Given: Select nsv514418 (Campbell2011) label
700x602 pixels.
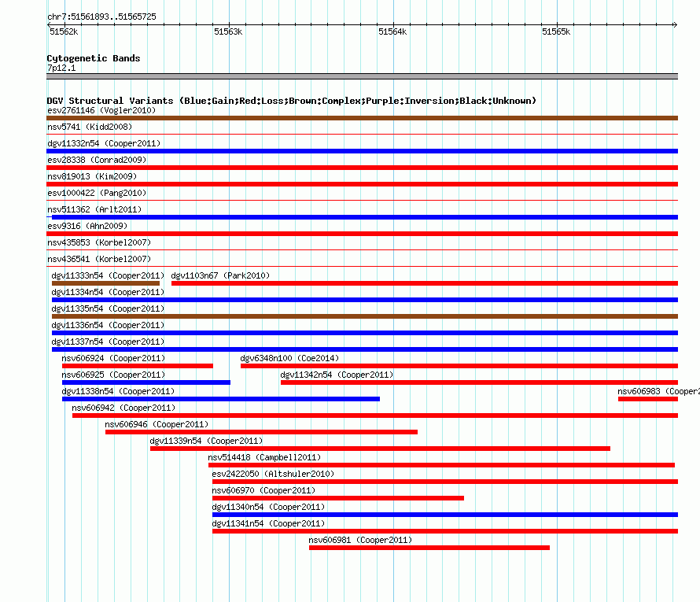Looking at the screenshot, I should 264,457.
